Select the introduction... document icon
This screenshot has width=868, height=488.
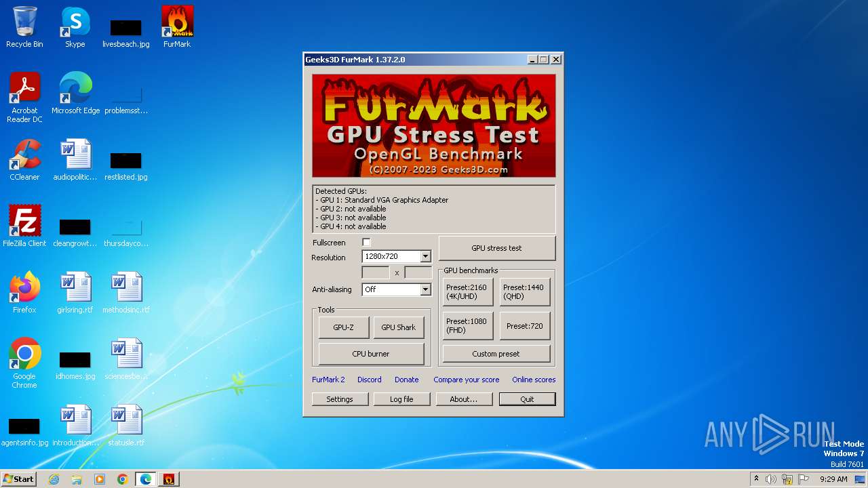(x=75, y=426)
